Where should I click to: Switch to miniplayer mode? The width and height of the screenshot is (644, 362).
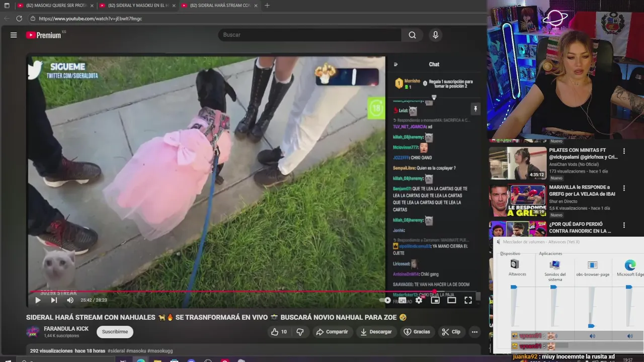click(435, 300)
